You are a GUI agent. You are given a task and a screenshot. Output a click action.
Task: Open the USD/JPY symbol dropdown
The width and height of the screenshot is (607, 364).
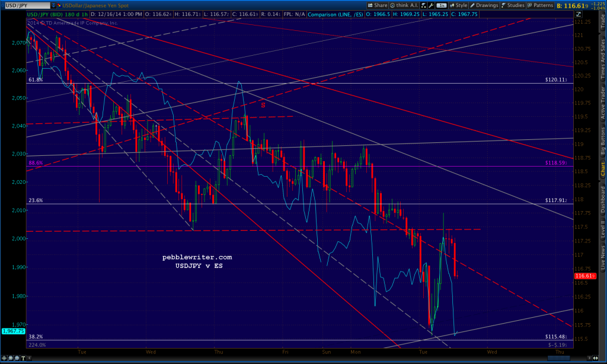click(x=53, y=4)
